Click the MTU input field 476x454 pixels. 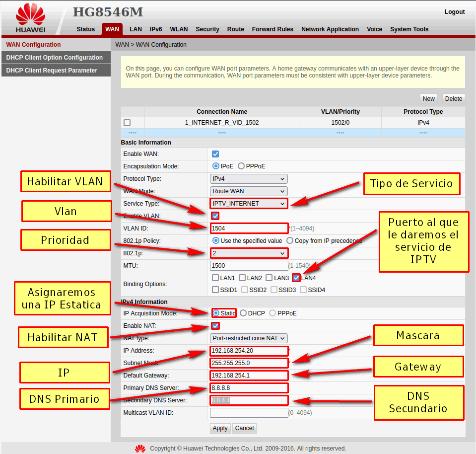(249, 266)
